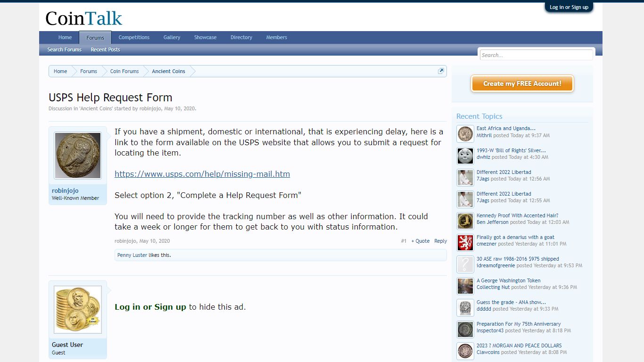View Recent Posts in the sub-navigation
Viewport: 644px width, 362px height.
106,49
